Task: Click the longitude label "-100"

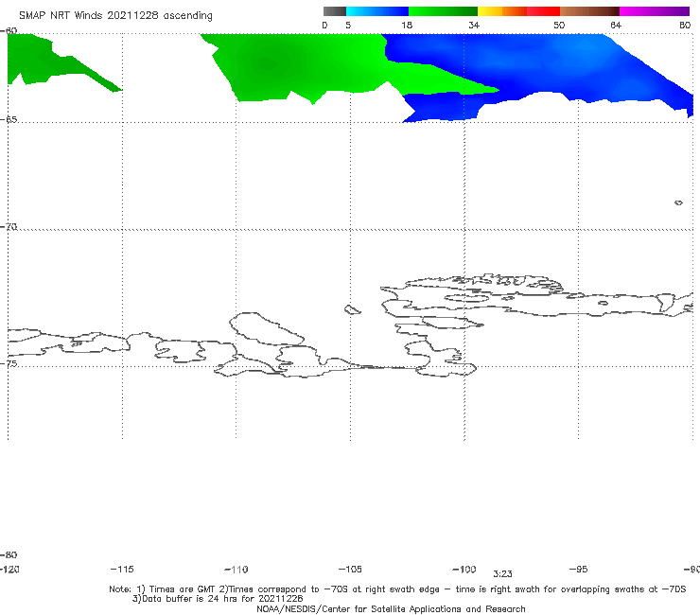Action: [x=464, y=569]
